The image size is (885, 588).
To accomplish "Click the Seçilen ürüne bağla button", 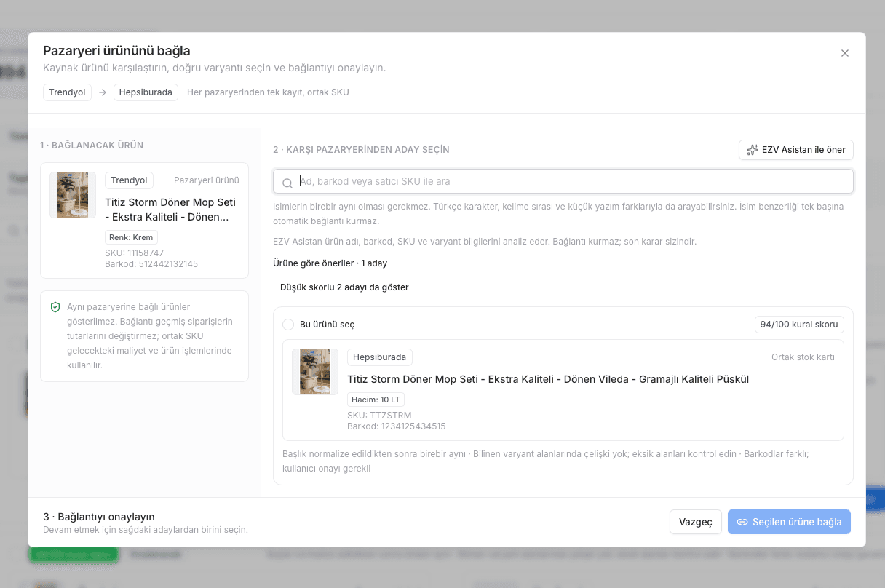I will coord(789,522).
